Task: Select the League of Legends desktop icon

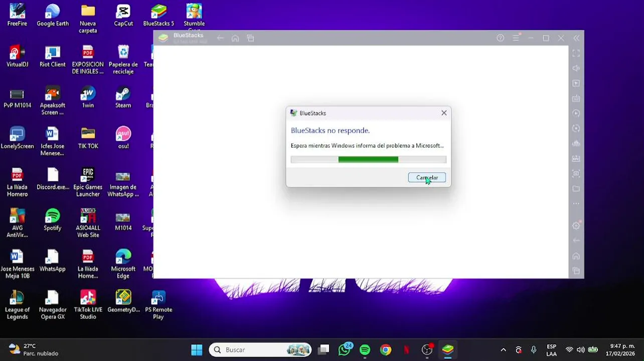Action: [x=17, y=305]
